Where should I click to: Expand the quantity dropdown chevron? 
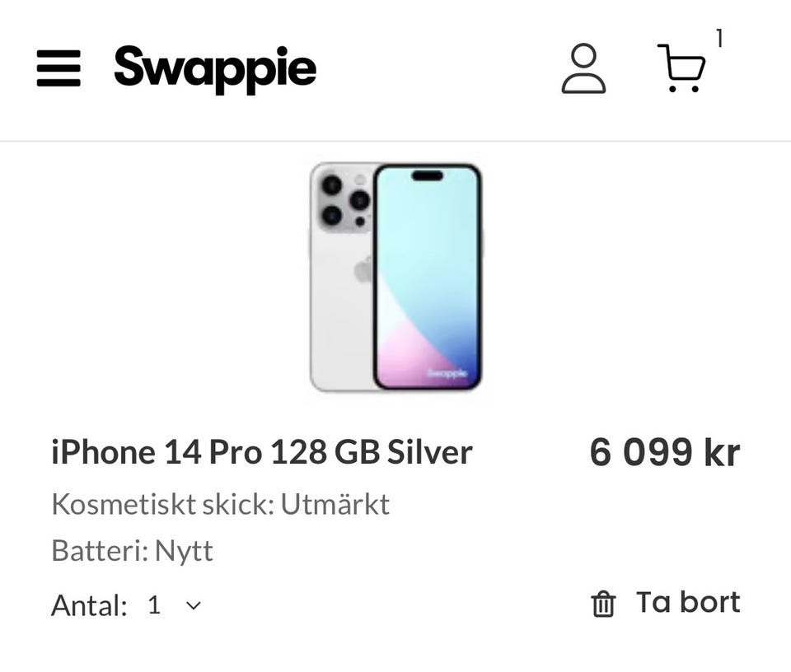194,606
